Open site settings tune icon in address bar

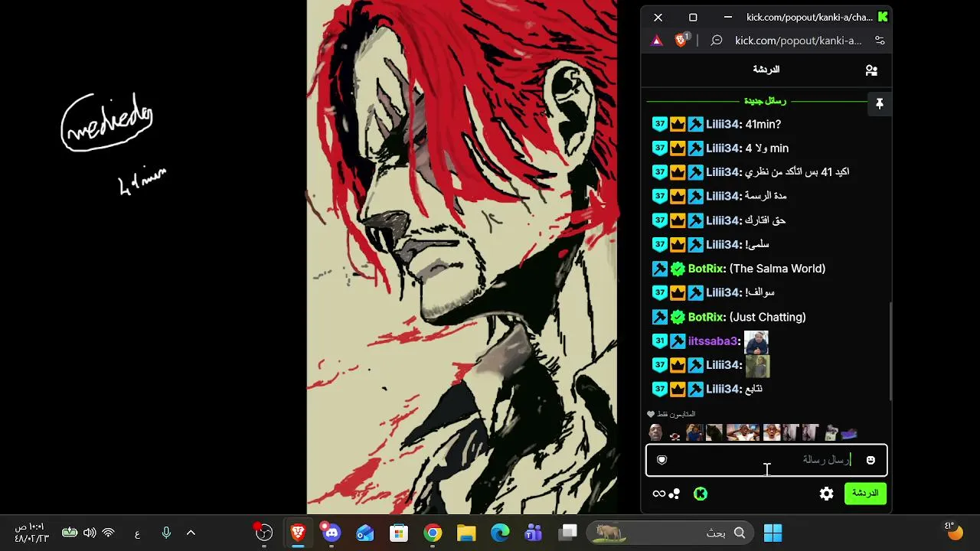point(880,41)
